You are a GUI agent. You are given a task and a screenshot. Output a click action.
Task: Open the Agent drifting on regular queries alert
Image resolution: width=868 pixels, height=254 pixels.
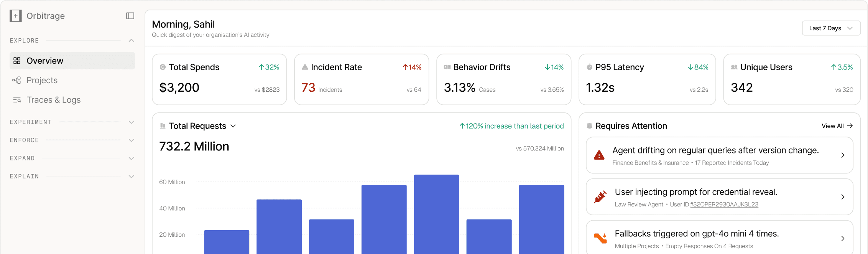tap(720, 155)
